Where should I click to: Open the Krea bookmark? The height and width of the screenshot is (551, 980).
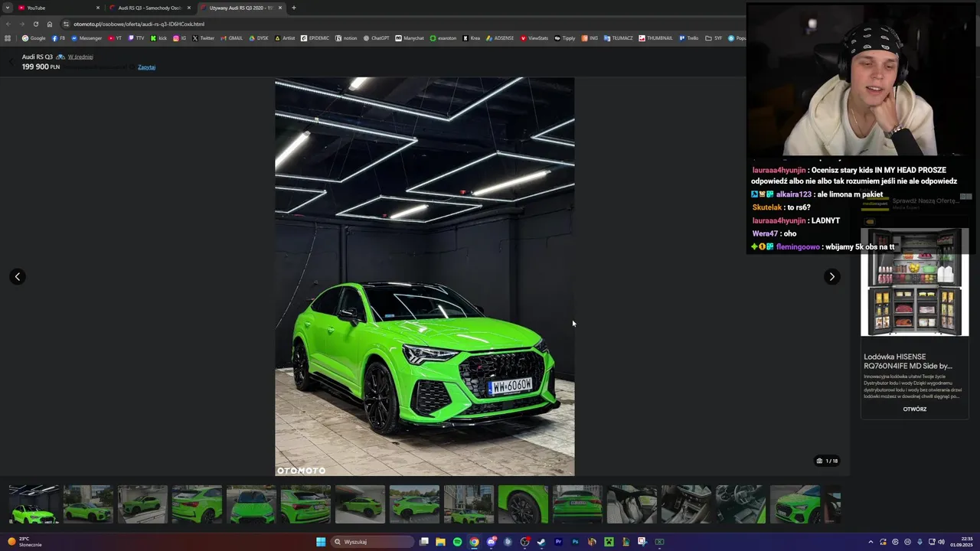[472, 38]
